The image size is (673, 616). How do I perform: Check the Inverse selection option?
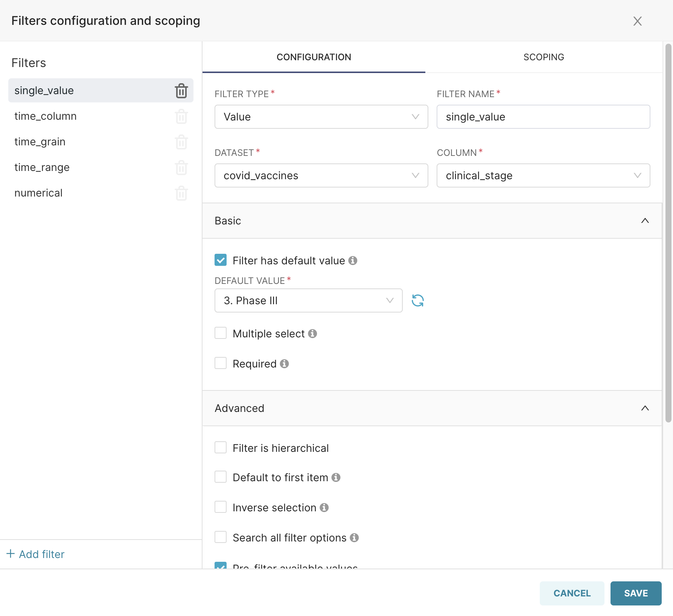(x=221, y=507)
